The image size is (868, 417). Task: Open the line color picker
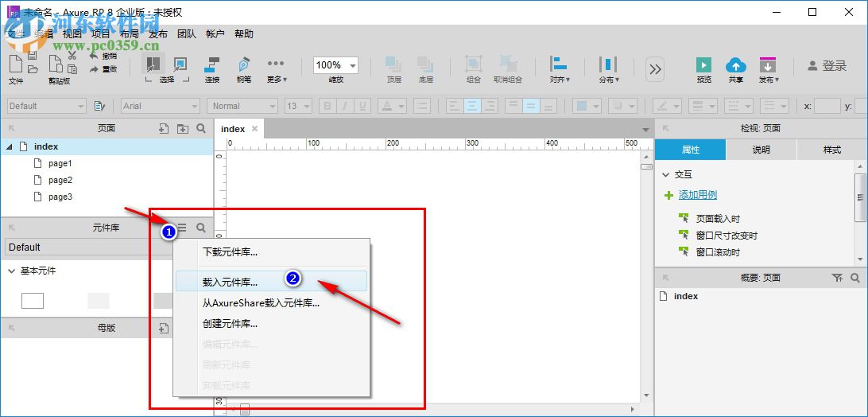coord(667,106)
